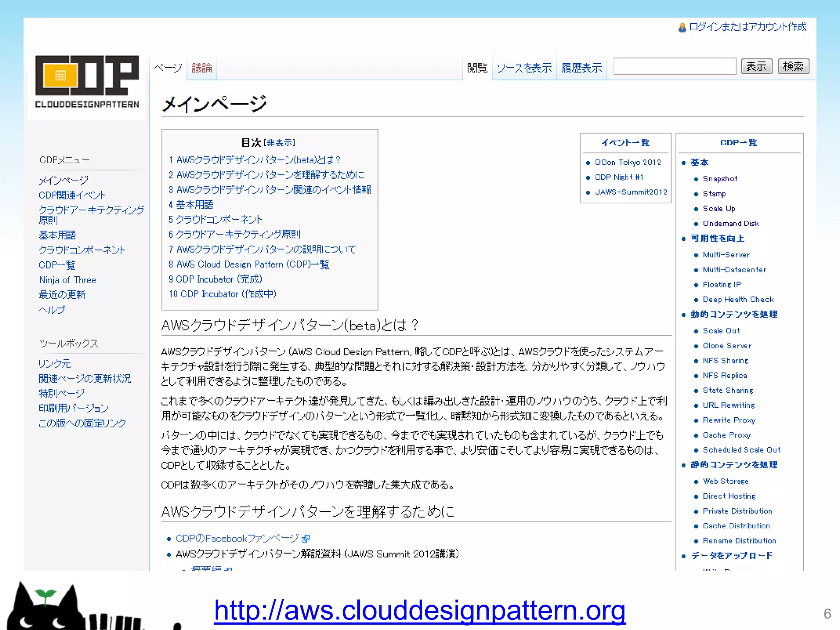Image resolution: width=840 pixels, height=630 pixels.
Task: Open Scheduled Scale Out pattern link
Action: [x=742, y=450]
